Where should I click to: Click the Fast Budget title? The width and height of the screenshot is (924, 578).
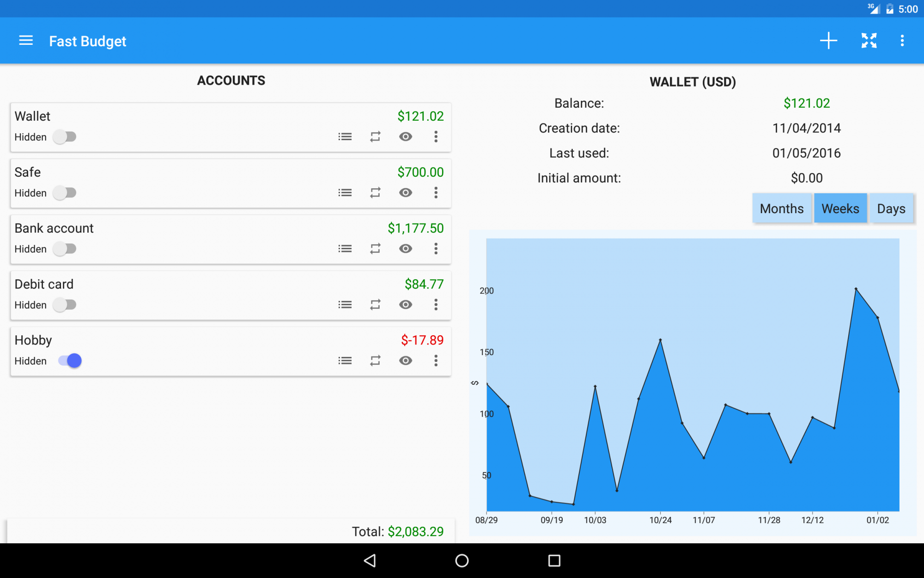point(88,41)
